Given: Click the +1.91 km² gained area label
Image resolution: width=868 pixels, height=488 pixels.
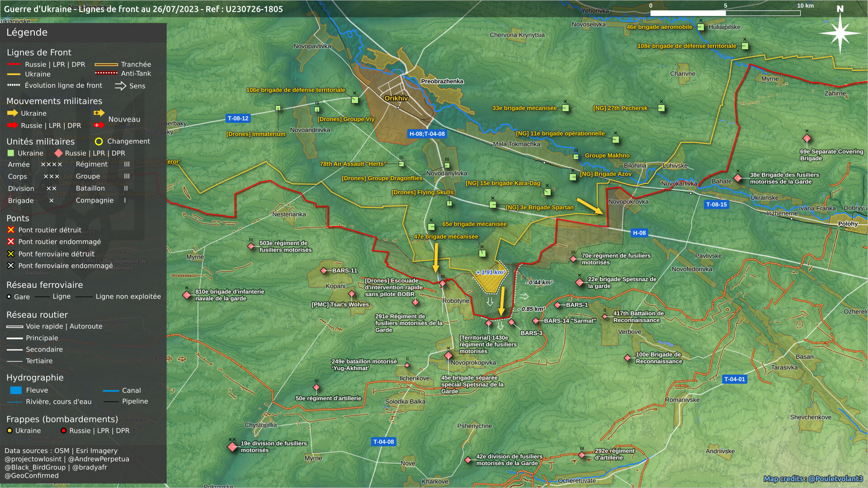Looking at the screenshot, I should point(491,272).
